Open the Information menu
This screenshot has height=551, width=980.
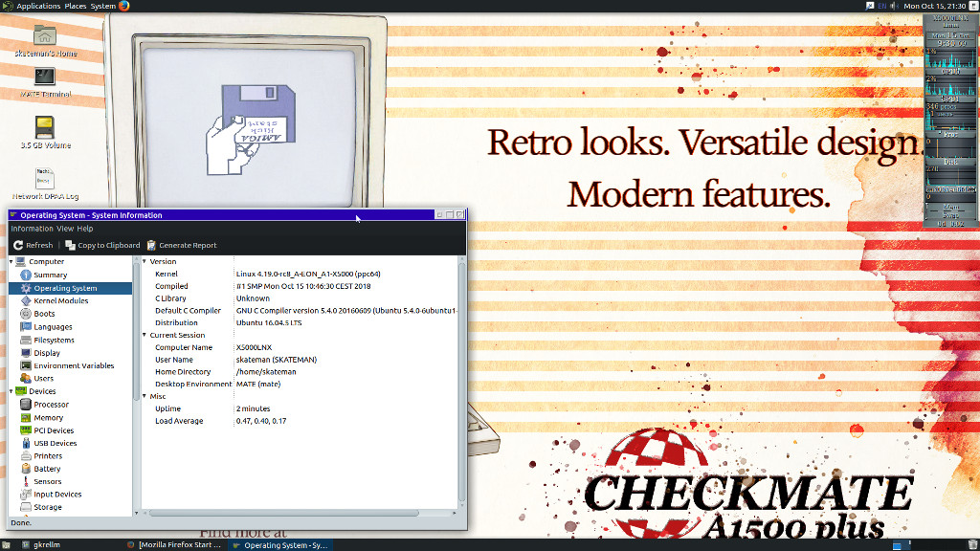[x=32, y=229]
